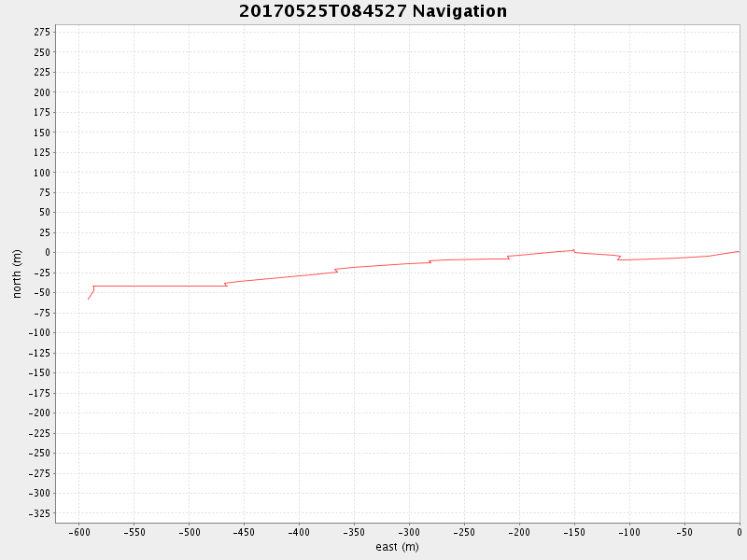Click the red track's endpoint at east 0

(x=739, y=251)
